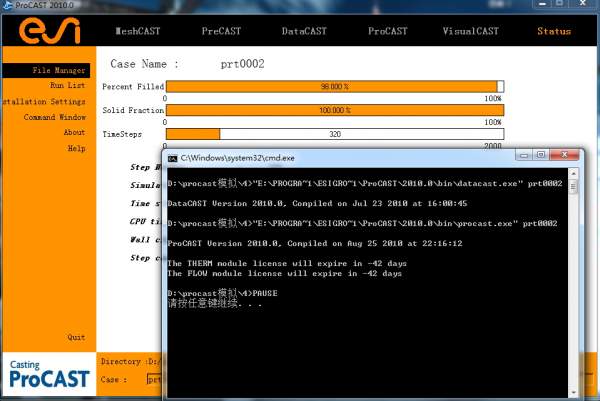Close the cmd.exe window

click(x=564, y=155)
